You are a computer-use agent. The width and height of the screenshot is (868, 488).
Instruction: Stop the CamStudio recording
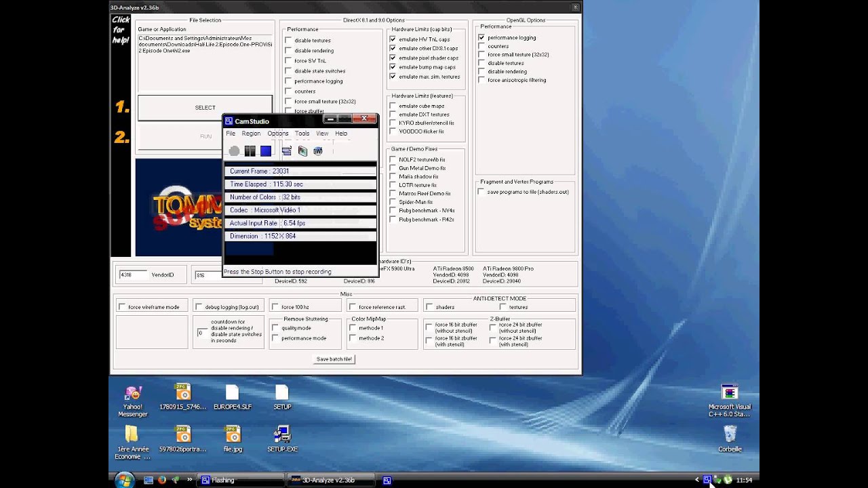click(x=266, y=151)
